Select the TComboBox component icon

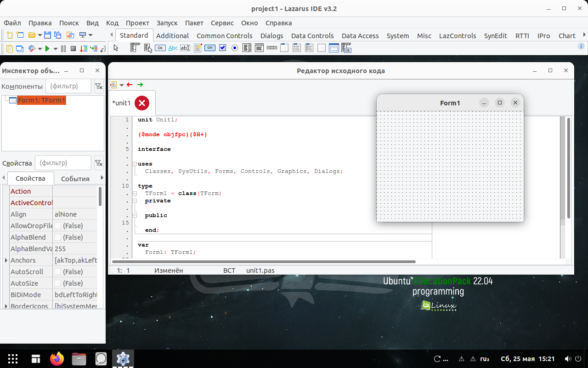[x=259, y=48]
